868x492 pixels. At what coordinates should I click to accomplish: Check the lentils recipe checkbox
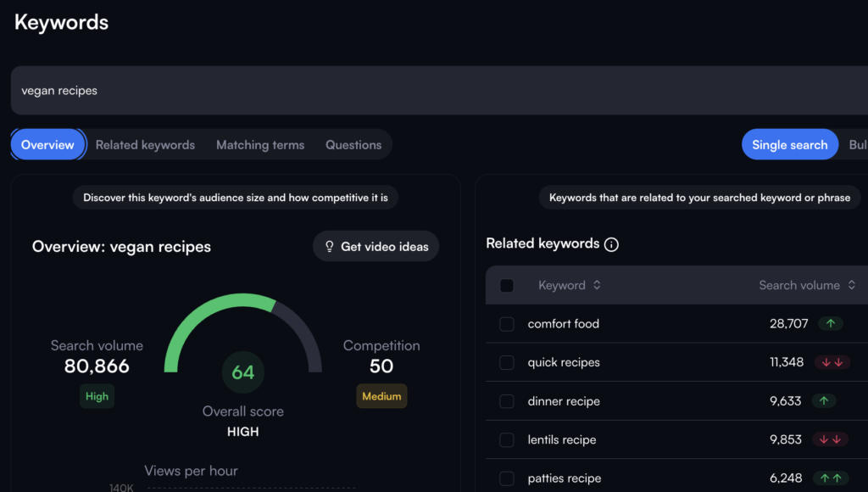(x=506, y=439)
